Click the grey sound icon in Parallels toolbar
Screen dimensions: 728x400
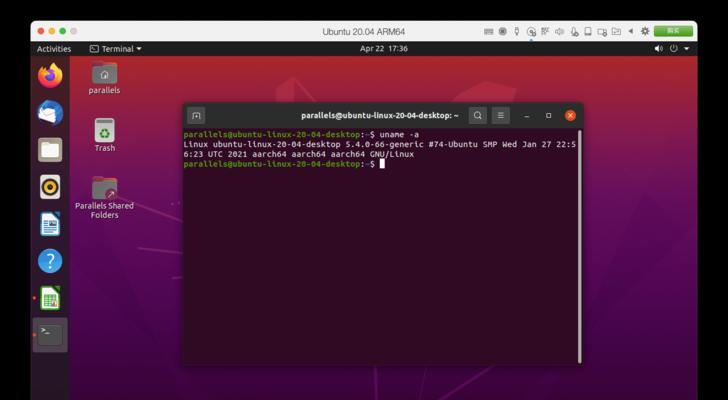point(559,32)
